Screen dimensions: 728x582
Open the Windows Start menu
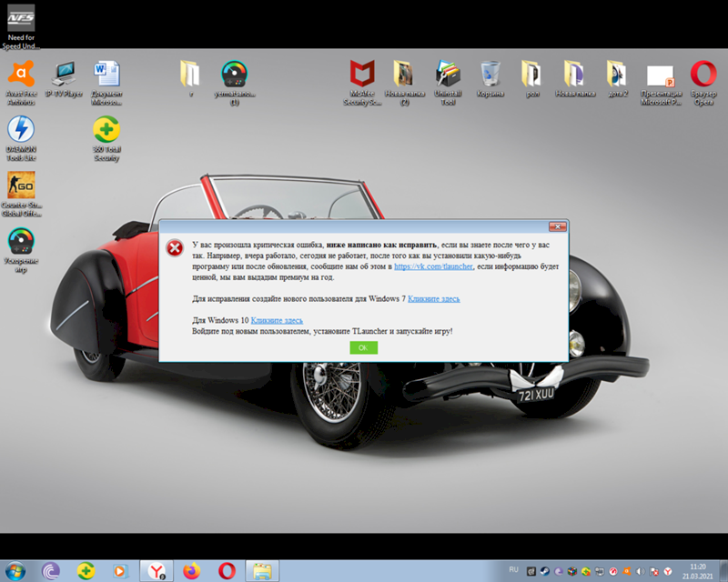click(x=15, y=570)
